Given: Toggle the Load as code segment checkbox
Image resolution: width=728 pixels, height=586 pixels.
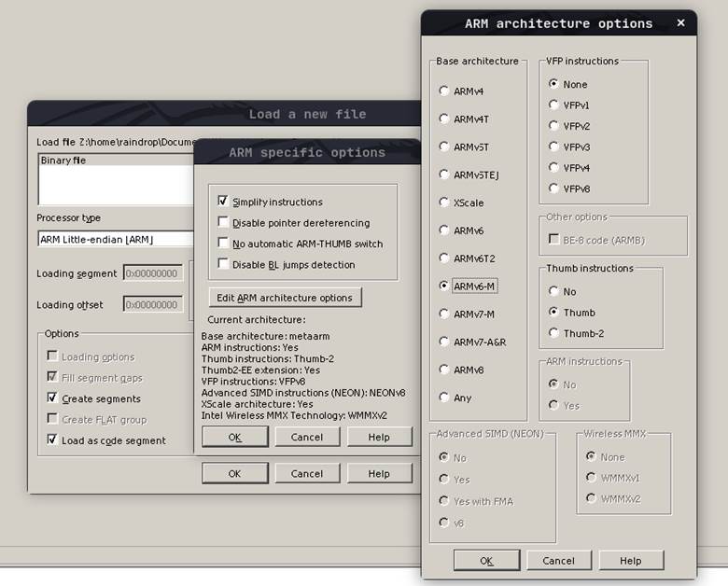Looking at the screenshot, I should [x=53, y=440].
